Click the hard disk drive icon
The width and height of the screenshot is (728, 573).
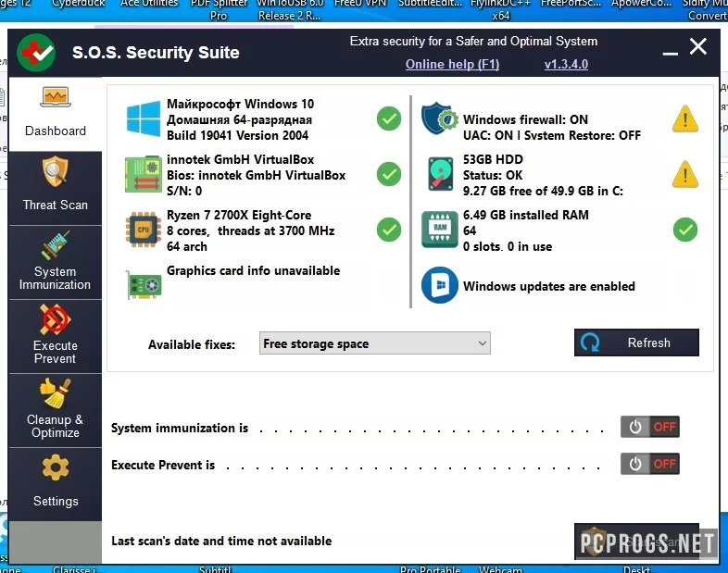pos(440,174)
